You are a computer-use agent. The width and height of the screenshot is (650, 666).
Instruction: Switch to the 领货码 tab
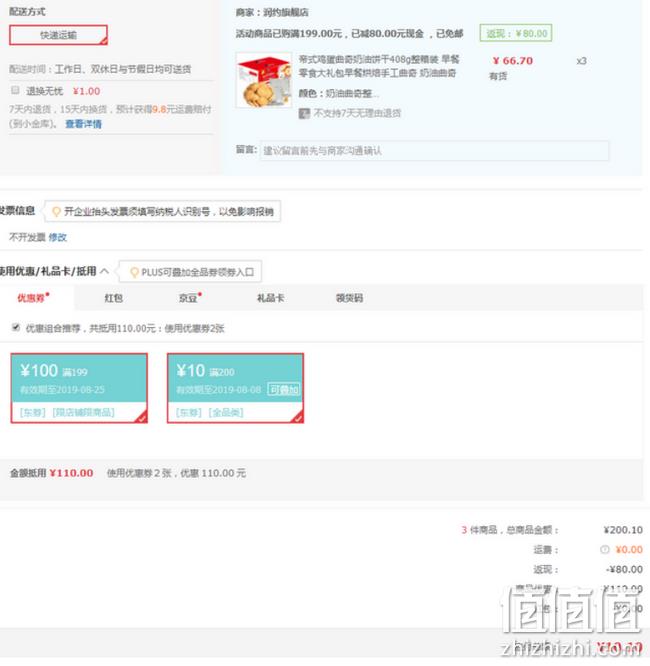tap(349, 298)
